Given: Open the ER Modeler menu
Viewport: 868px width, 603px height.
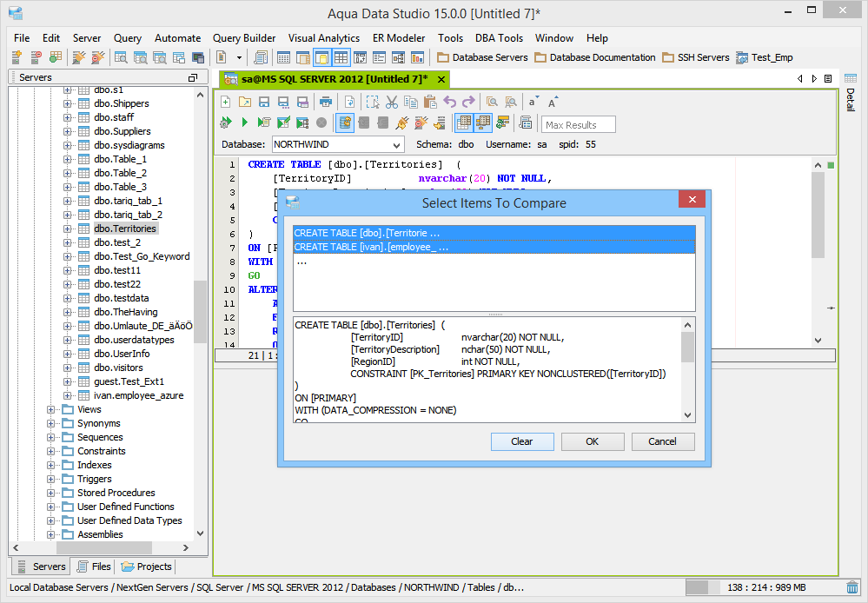Looking at the screenshot, I should (399, 38).
